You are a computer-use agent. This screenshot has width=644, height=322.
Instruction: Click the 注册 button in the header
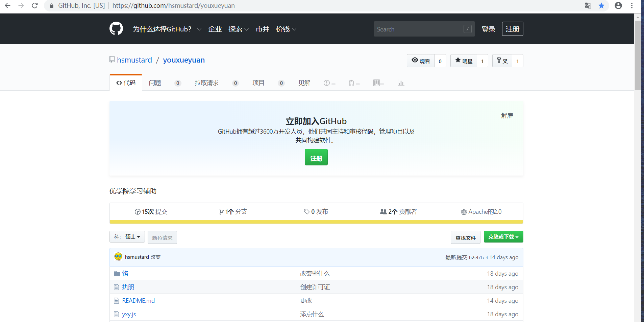(x=513, y=29)
